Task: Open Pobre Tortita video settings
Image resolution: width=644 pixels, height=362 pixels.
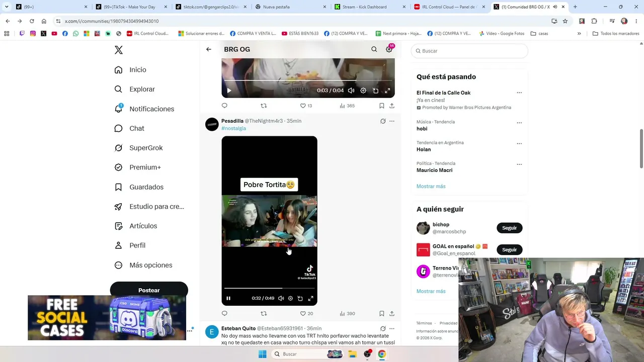Action: tap(290, 298)
